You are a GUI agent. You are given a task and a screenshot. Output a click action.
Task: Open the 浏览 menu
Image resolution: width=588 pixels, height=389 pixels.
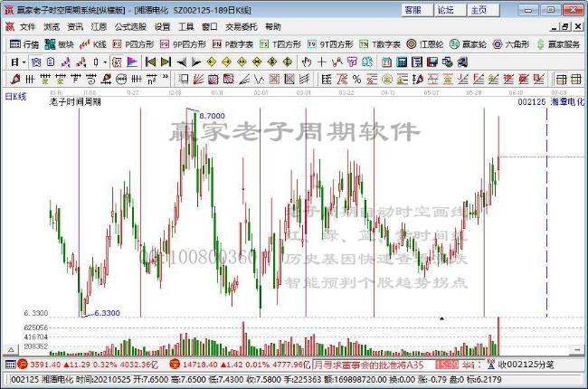click(52, 26)
